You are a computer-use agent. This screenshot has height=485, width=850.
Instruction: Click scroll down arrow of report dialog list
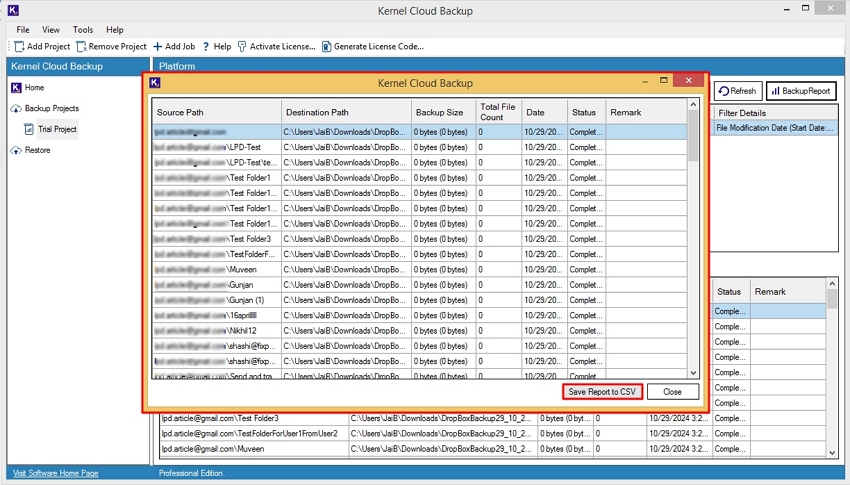[693, 373]
